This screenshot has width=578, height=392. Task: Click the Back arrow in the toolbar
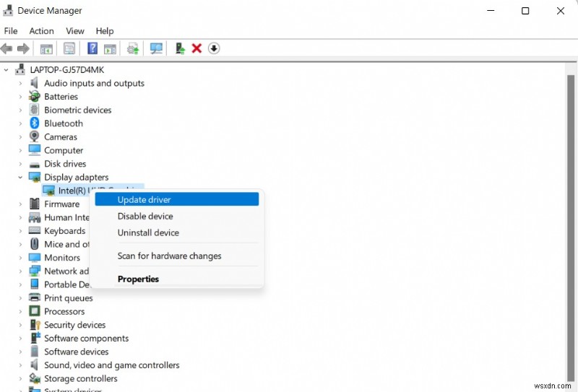click(7, 48)
